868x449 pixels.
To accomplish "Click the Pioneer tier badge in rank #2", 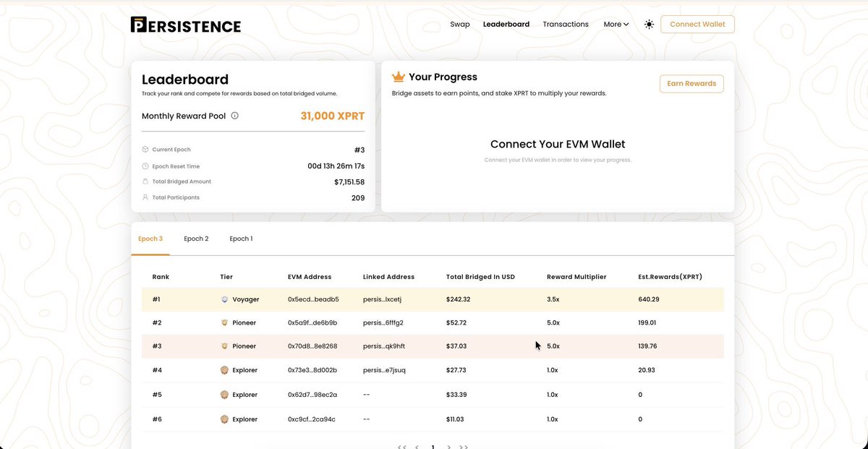I will 224,323.
